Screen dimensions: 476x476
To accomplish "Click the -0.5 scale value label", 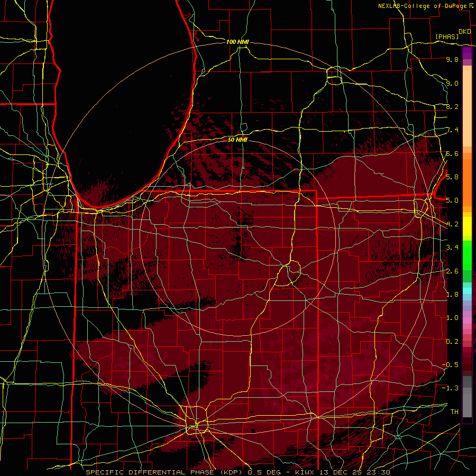I will pos(450,364).
